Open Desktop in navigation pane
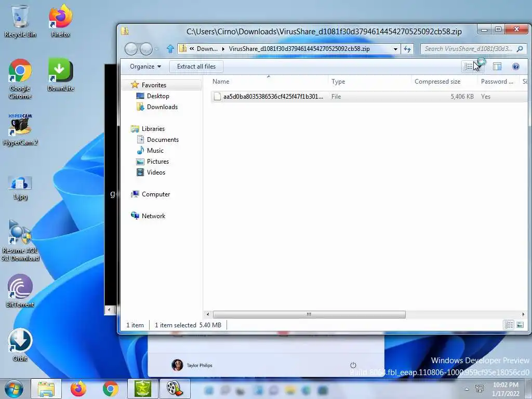The width and height of the screenshot is (532, 399). [158, 96]
